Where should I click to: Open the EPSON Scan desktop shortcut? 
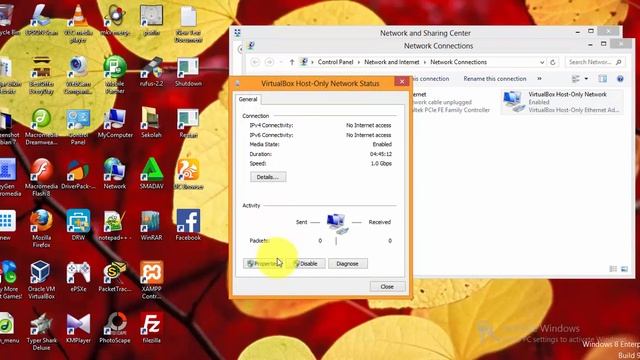tap(41, 20)
